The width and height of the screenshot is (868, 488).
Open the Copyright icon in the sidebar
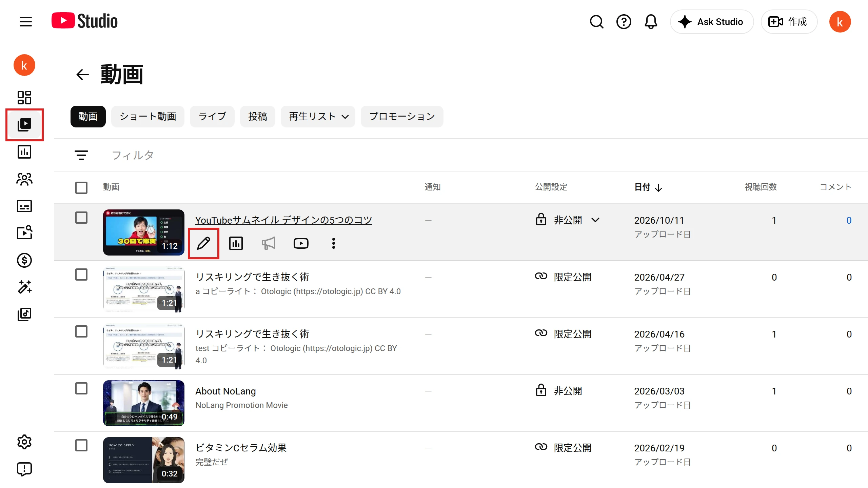click(x=24, y=232)
